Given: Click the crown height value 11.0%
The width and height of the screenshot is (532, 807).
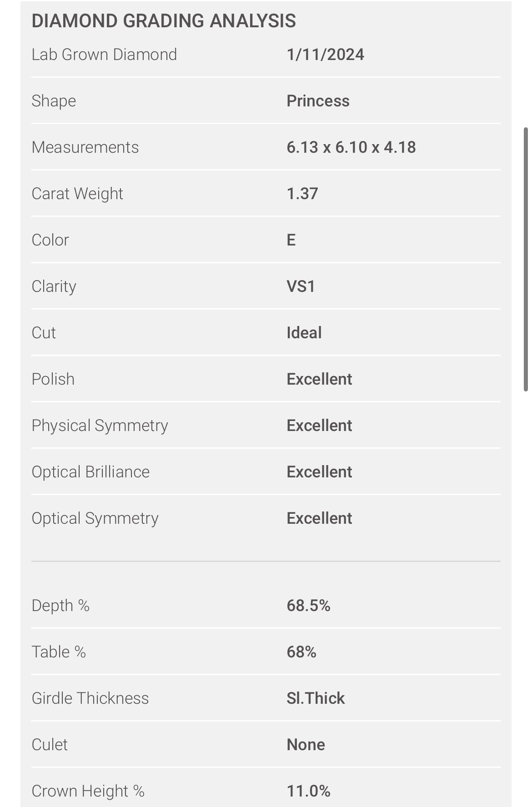Looking at the screenshot, I should pyautogui.click(x=308, y=791).
